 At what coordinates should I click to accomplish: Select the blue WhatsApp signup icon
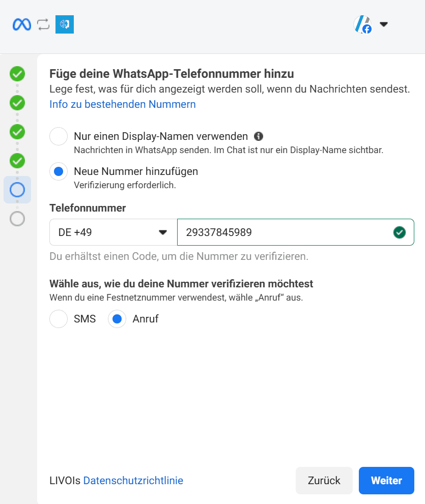tap(64, 24)
